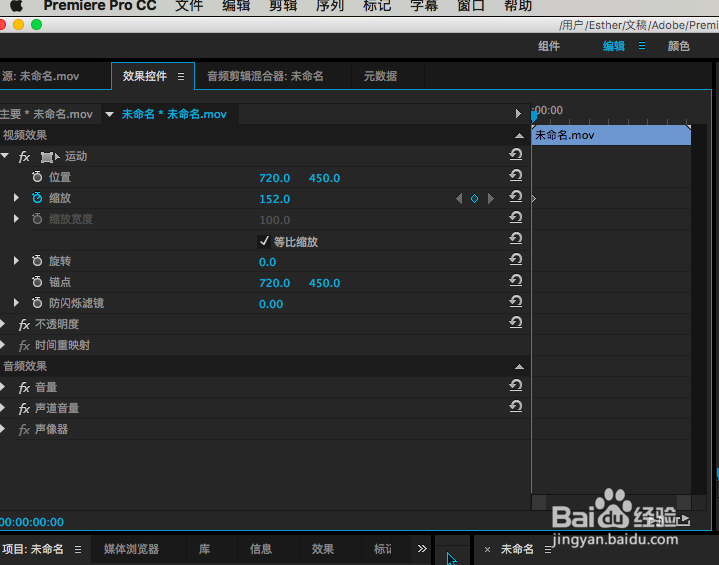Open the 信息 tab
Viewport: 719px width, 565px height.
coord(261,549)
